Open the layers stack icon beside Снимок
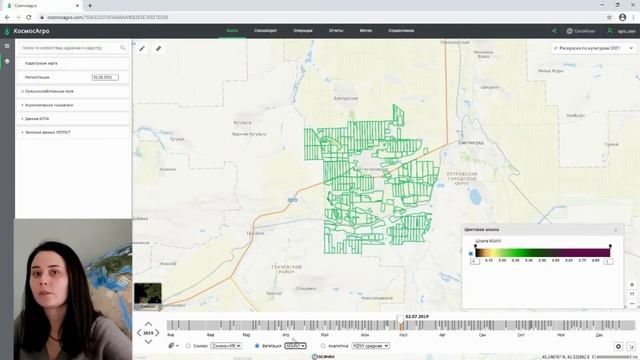The width and height of the screenshot is (640, 360). pos(172,346)
